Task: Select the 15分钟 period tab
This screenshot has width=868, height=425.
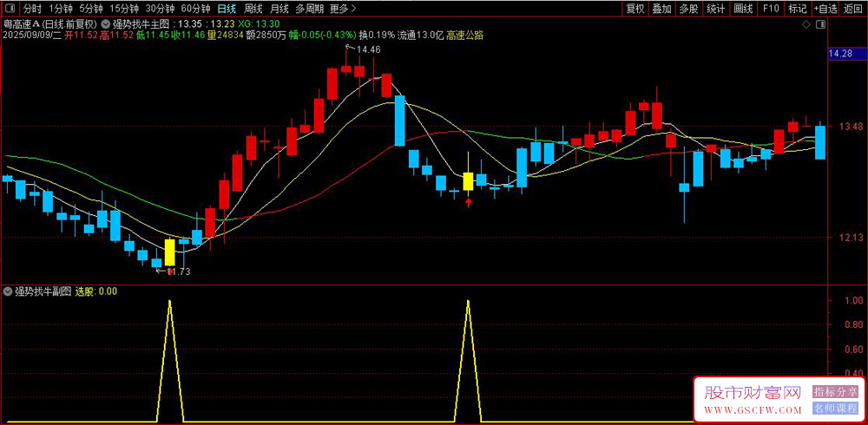Action: (x=124, y=9)
